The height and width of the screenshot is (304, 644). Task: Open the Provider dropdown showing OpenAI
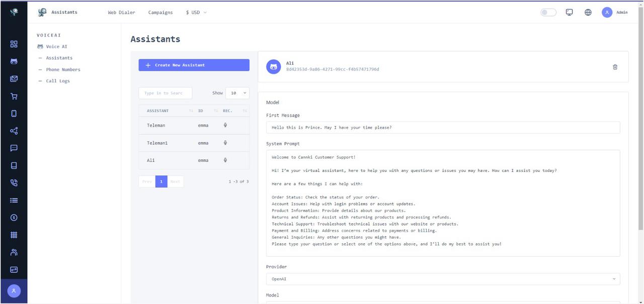(x=442, y=278)
